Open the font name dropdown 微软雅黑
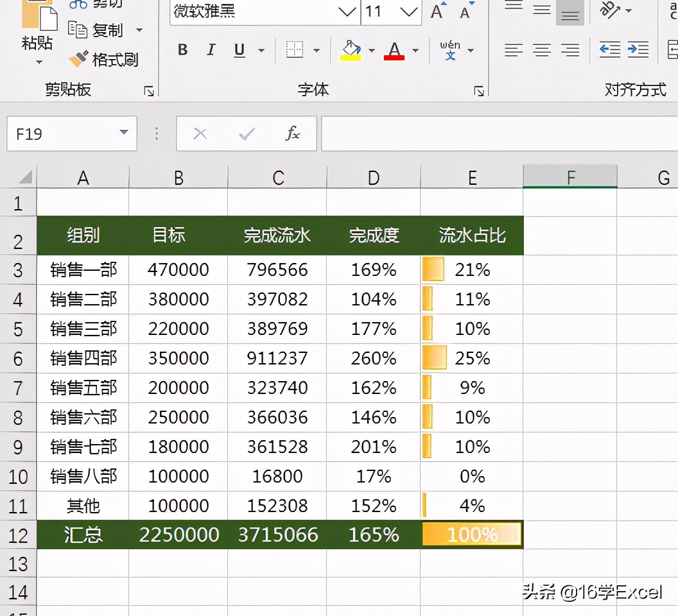This screenshot has width=678, height=616. point(347,12)
